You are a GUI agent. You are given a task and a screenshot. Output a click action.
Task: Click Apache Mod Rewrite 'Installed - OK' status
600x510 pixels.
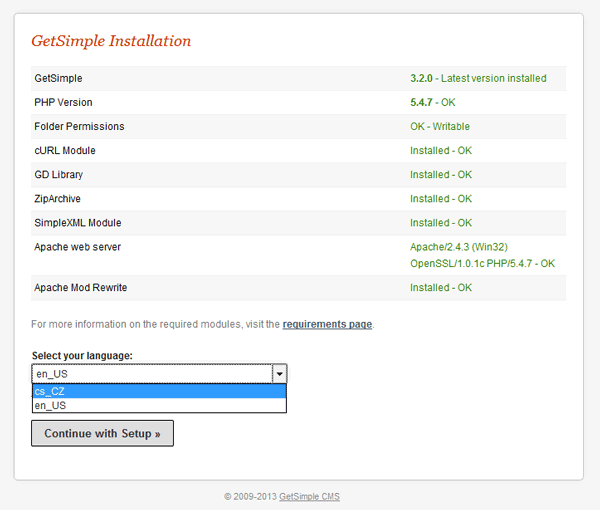(x=441, y=288)
